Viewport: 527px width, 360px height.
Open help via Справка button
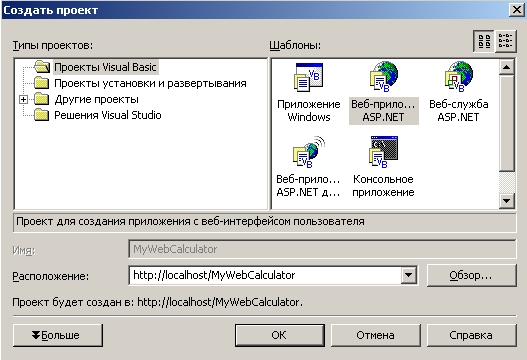471,335
